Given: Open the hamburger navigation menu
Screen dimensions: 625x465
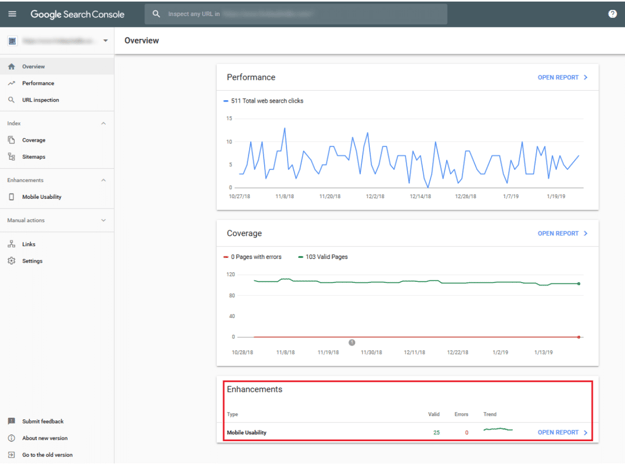Looking at the screenshot, I should click(x=12, y=14).
